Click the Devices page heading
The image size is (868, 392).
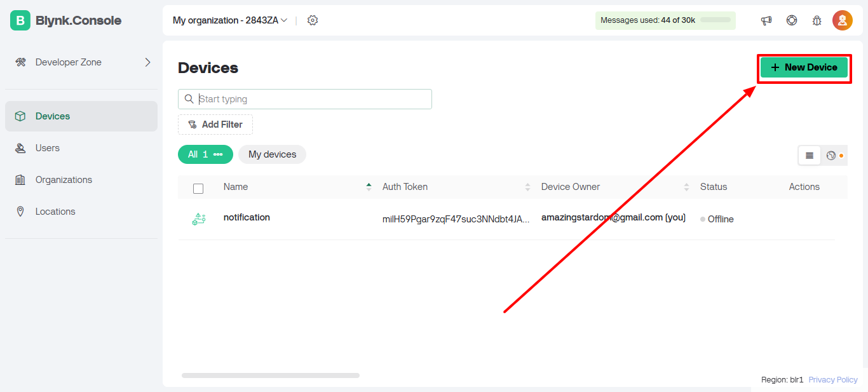[208, 68]
